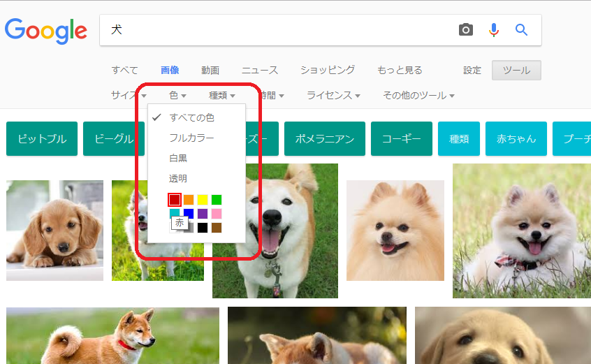Pick the pink color swatch

point(217,214)
